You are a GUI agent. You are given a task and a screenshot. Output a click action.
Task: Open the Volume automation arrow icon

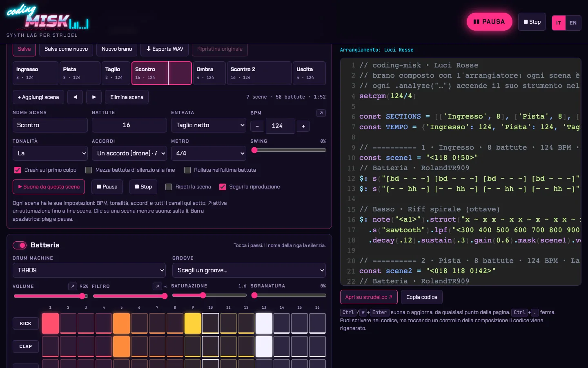[x=73, y=286]
